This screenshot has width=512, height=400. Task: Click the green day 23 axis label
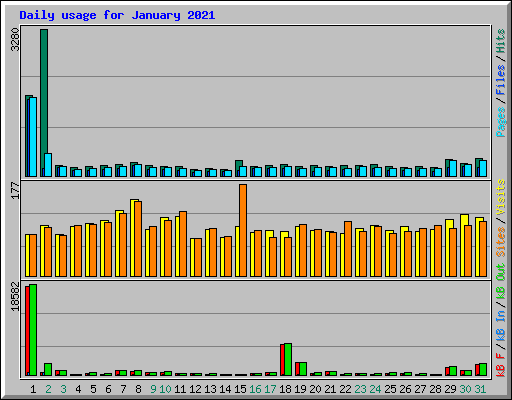pos(360,389)
